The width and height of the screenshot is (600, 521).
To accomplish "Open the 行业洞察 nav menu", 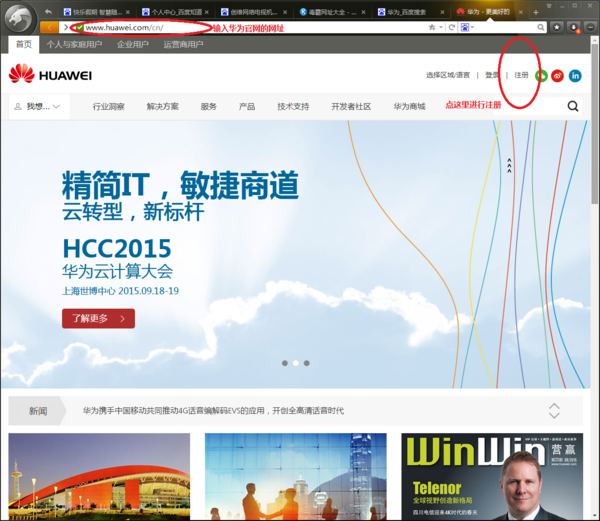I will [x=109, y=106].
